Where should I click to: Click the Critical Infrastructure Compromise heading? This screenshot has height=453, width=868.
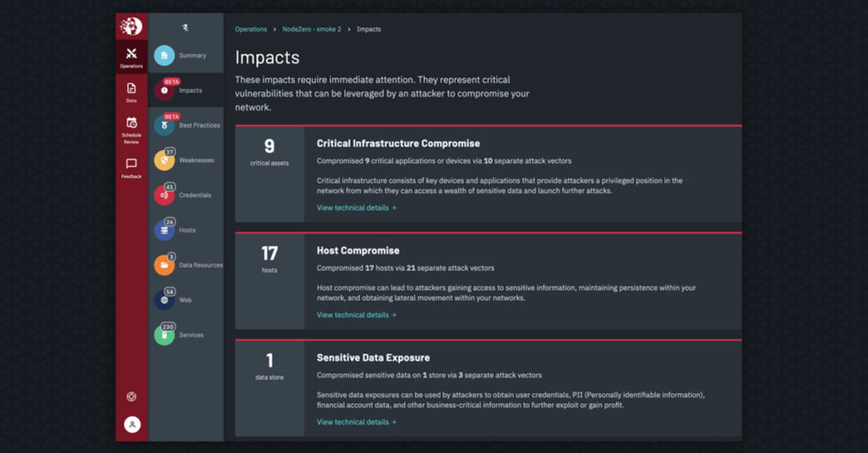(x=398, y=144)
